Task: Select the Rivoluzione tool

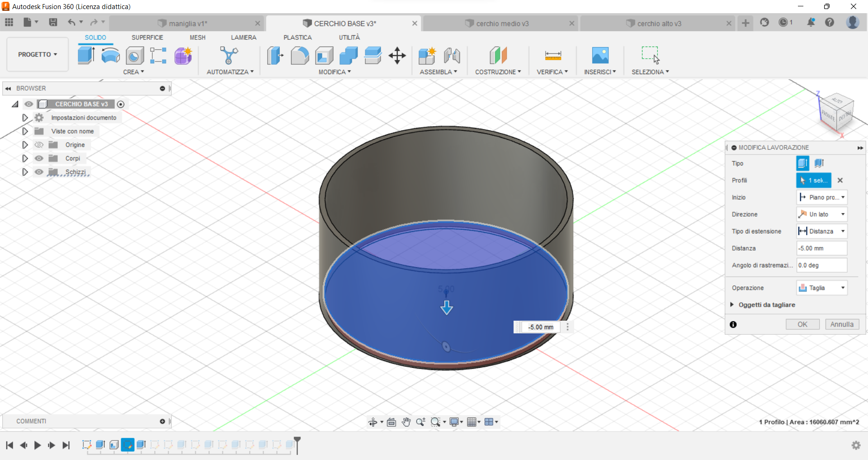Action: (110, 55)
